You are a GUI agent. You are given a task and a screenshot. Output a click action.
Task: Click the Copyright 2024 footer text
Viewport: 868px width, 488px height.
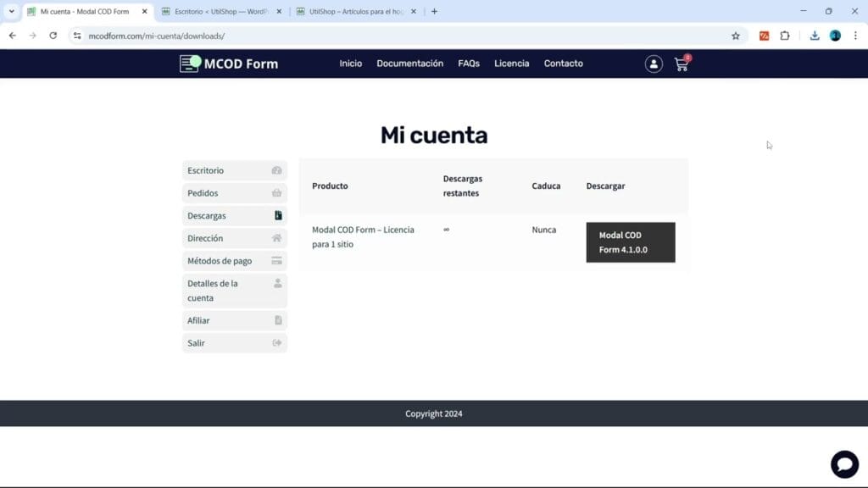pos(433,413)
